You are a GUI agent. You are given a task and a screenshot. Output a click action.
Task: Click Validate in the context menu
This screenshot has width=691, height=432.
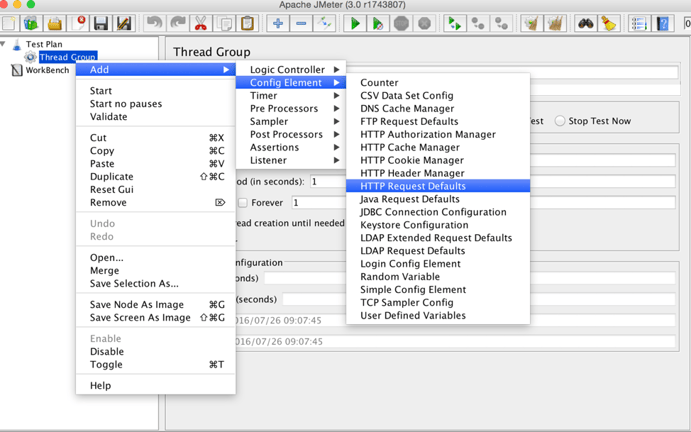click(156, 117)
